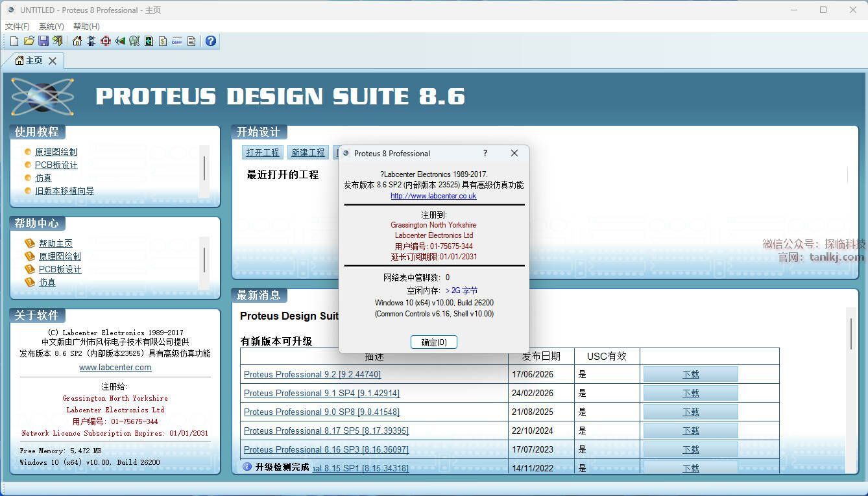Click 下载 for Proteus Professional 9.1 SP4
This screenshot has width=868, height=496.
coord(690,393)
